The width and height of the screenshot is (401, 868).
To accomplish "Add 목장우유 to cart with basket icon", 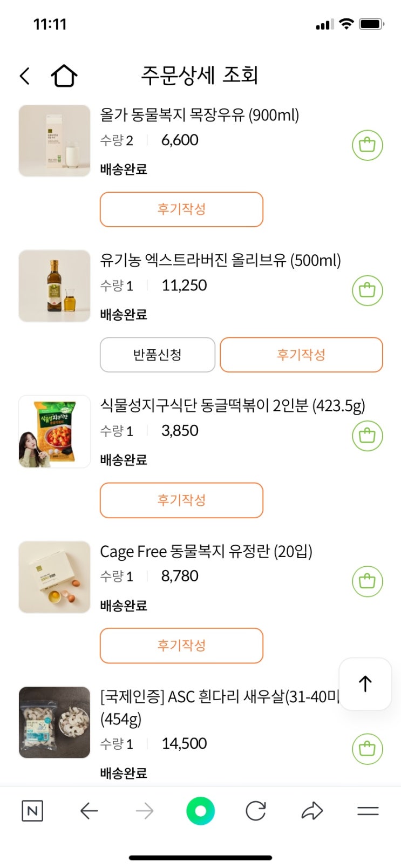I will coord(367,145).
